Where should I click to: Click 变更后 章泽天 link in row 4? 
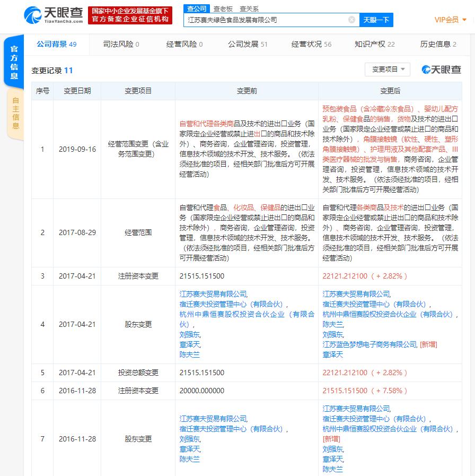click(333, 354)
